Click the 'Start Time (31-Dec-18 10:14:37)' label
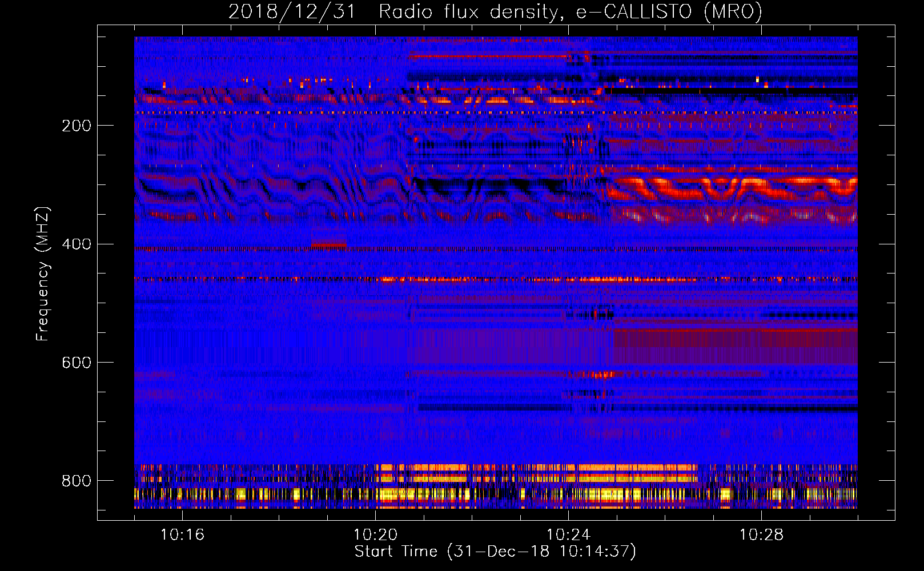924x571 pixels. pyautogui.click(x=495, y=552)
